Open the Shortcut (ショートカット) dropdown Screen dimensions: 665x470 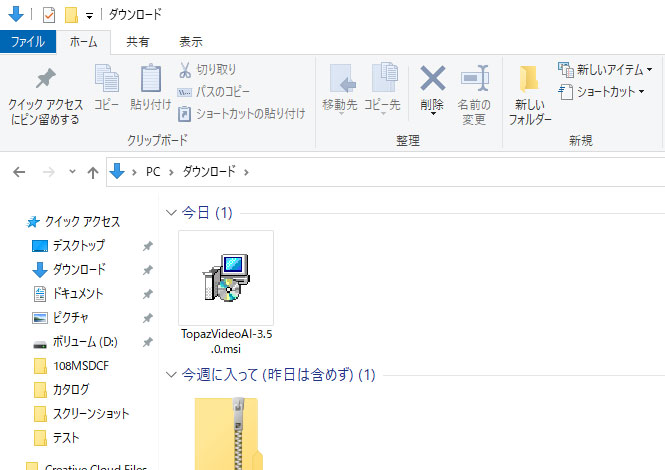coord(602,92)
